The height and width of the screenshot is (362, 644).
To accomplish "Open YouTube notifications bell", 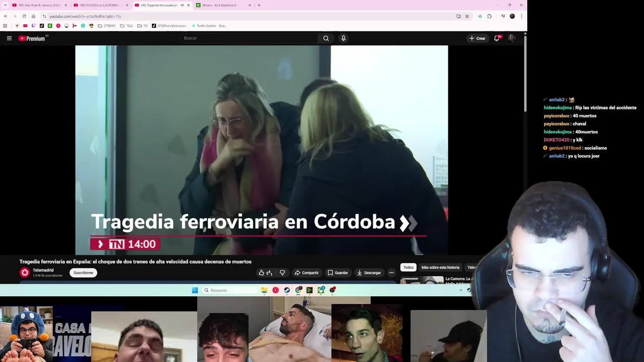I will [497, 38].
